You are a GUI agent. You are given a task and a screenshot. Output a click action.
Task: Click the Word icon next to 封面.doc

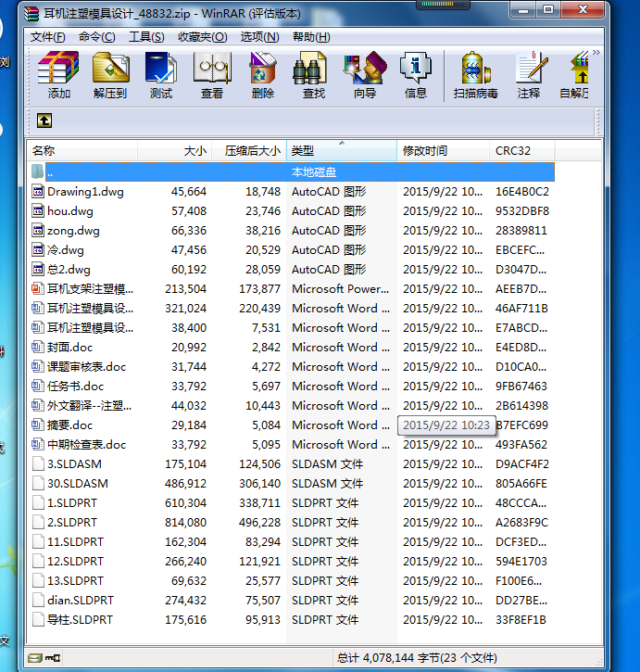(38, 348)
